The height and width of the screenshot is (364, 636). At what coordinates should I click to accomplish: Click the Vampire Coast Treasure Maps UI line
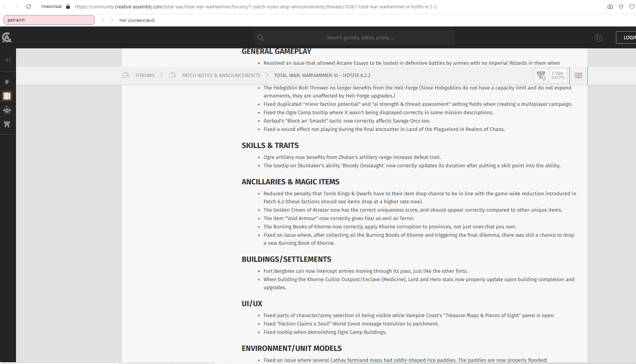(409, 315)
